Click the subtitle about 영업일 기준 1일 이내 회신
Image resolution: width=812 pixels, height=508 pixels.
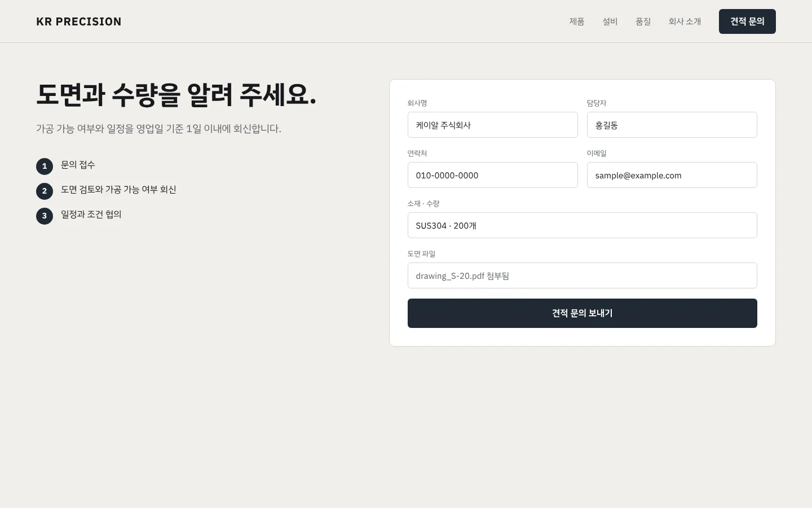[x=158, y=129]
